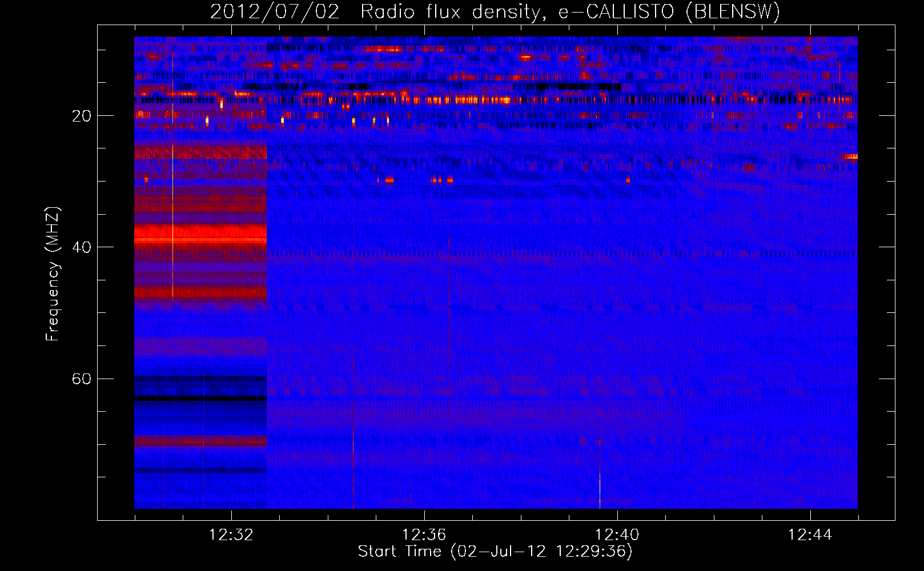
Task: Click the 12:44 time axis label
Action: (810, 535)
